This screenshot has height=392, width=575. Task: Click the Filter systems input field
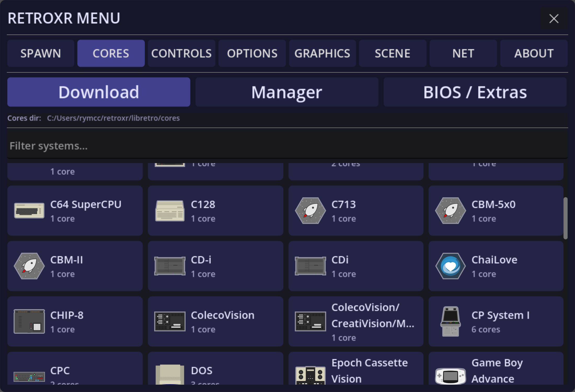coord(287,146)
